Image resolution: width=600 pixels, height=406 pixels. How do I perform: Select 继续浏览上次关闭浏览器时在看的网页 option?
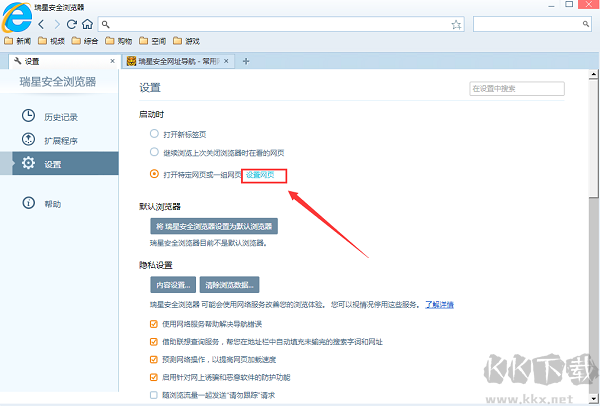pyautogui.click(x=154, y=152)
